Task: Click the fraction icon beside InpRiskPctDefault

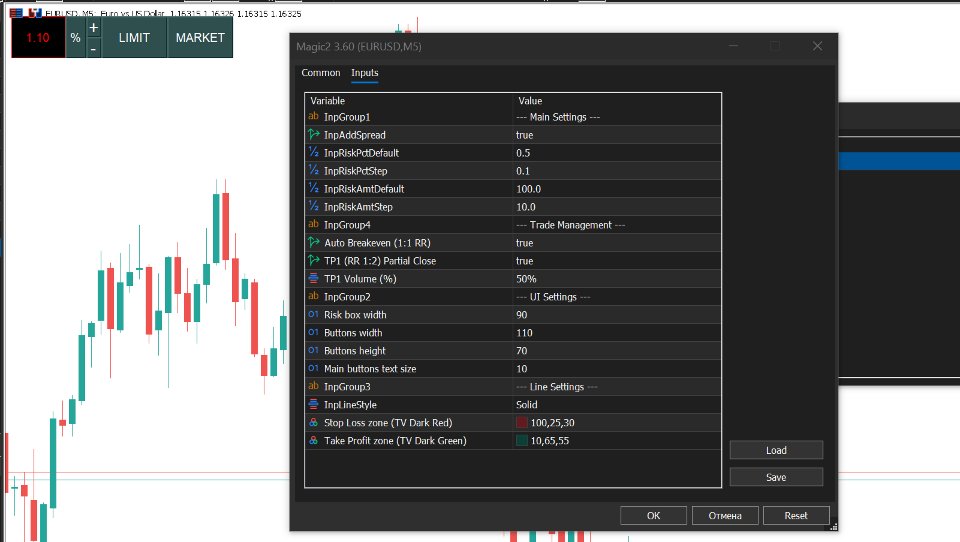Action: click(x=313, y=152)
